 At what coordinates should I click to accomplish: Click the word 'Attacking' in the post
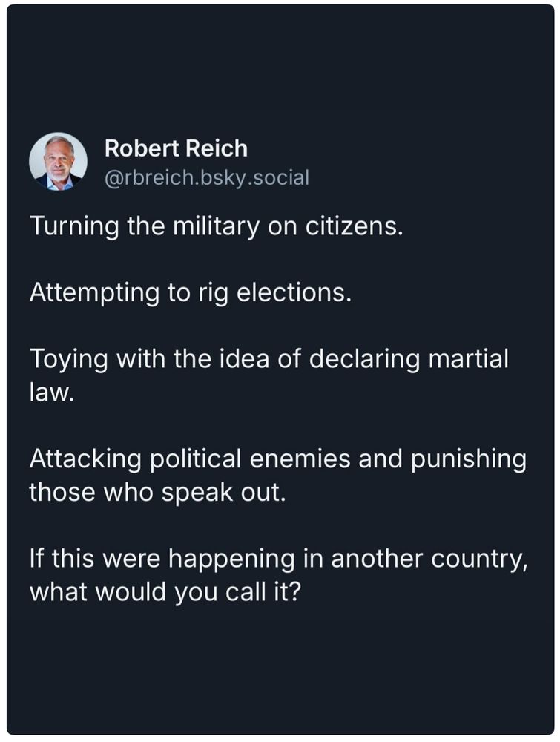pyautogui.click(x=85, y=459)
